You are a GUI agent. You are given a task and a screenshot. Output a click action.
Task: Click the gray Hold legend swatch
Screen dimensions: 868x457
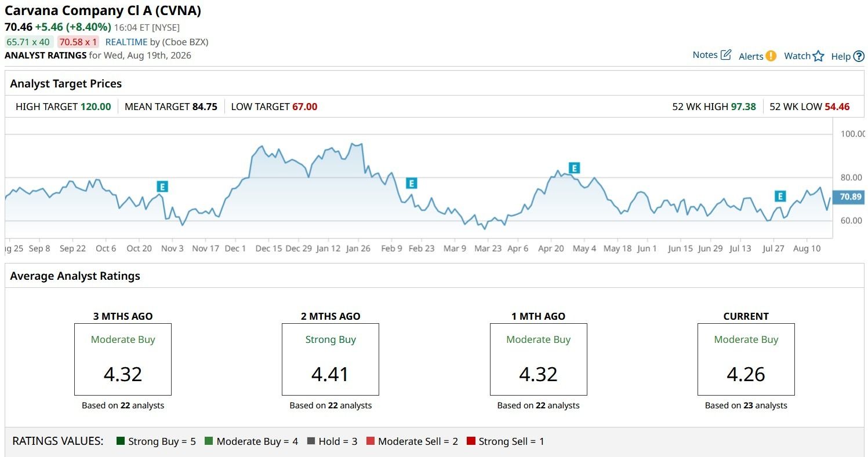311,441
